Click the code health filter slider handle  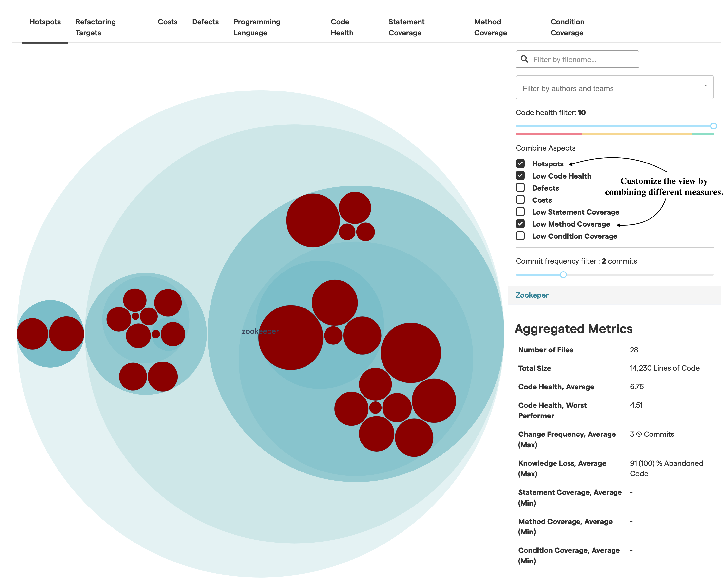tap(713, 126)
